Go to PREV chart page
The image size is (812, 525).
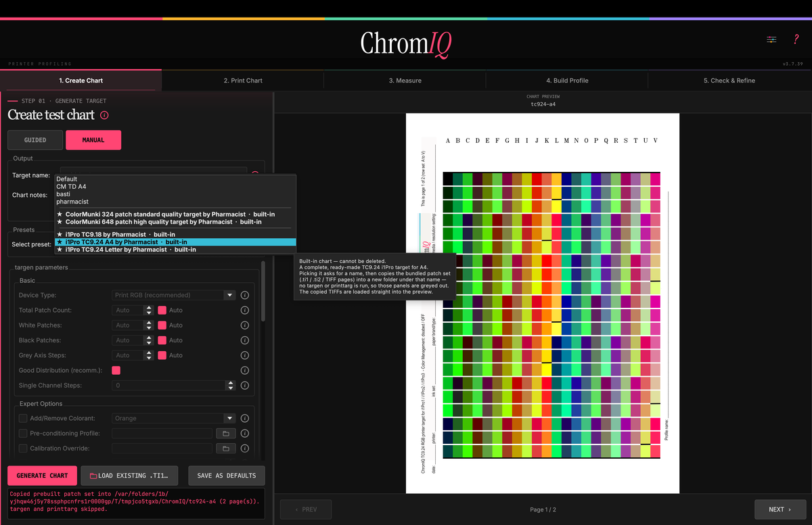tap(306, 509)
